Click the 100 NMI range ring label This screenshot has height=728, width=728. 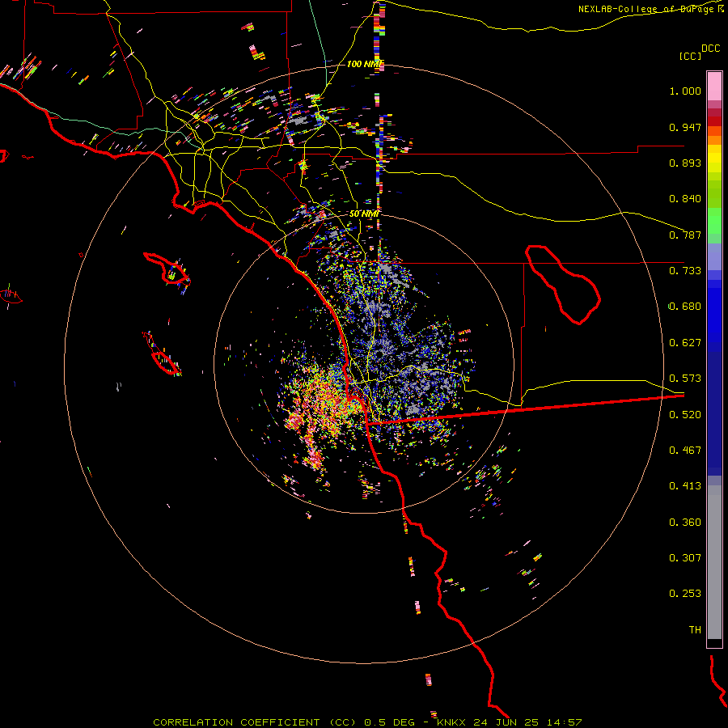(x=365, y=64)
